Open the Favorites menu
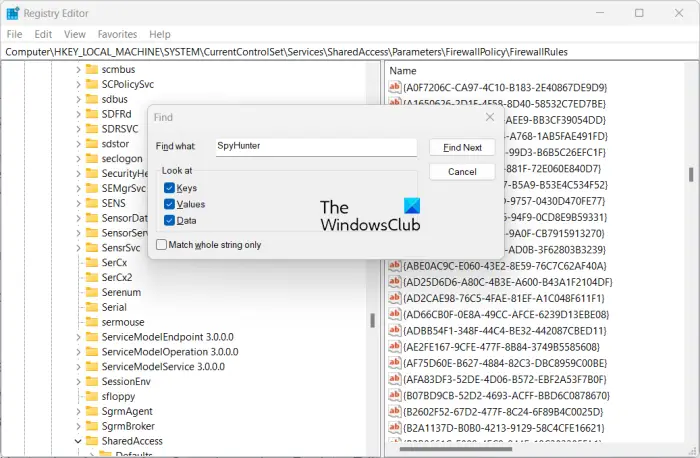This screenshot has width=700, height=458. coord(117,34)
